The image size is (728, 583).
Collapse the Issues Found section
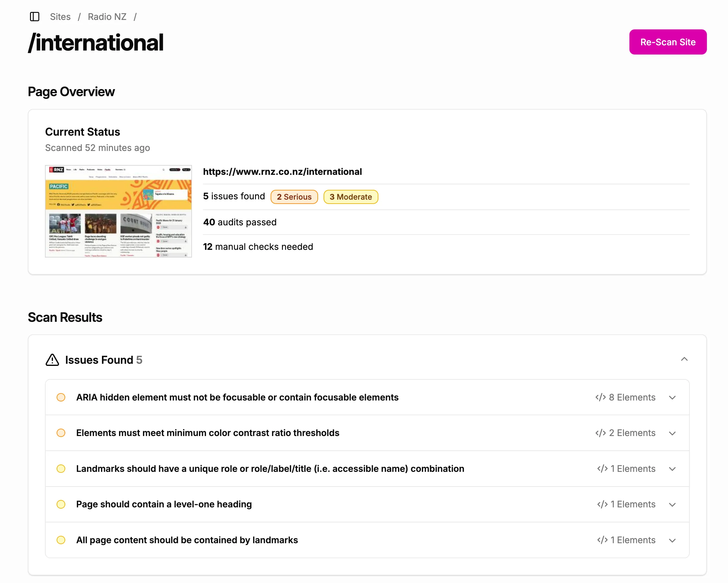coord(685,359)
